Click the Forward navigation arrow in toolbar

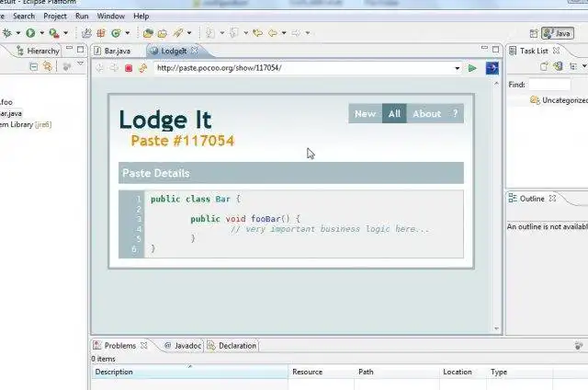(296, 33)
